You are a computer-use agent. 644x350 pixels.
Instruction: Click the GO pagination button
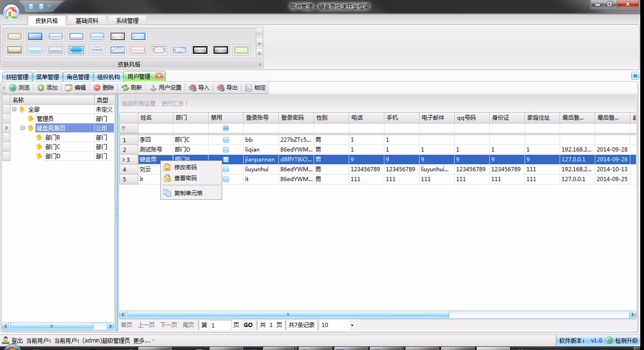tap(248, 325)
